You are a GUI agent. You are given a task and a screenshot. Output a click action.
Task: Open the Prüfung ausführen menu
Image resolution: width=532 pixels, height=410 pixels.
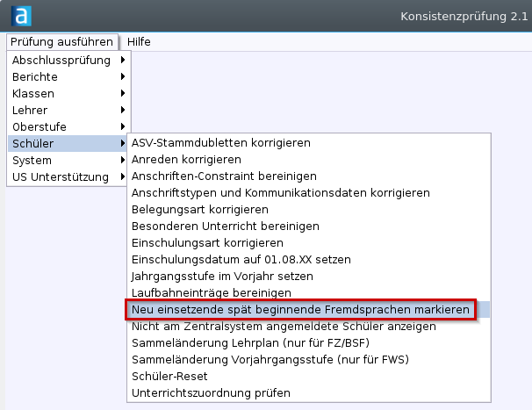[x=61, y=42]
